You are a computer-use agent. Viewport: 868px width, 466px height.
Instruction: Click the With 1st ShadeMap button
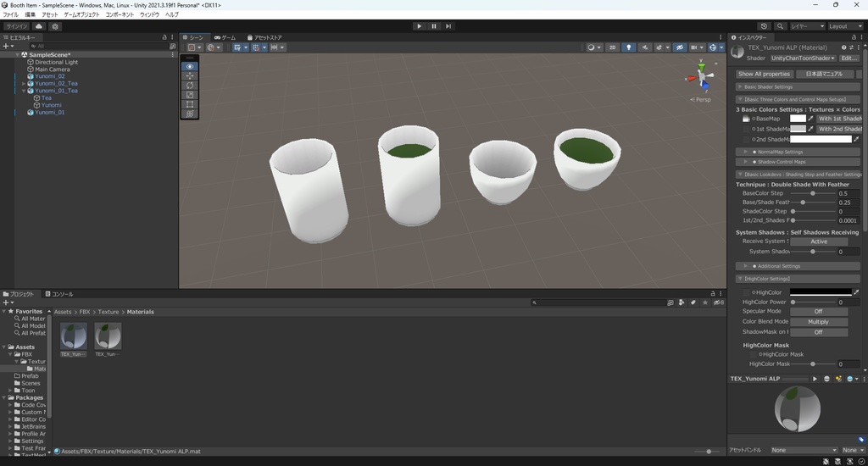[x=838, y=119]
